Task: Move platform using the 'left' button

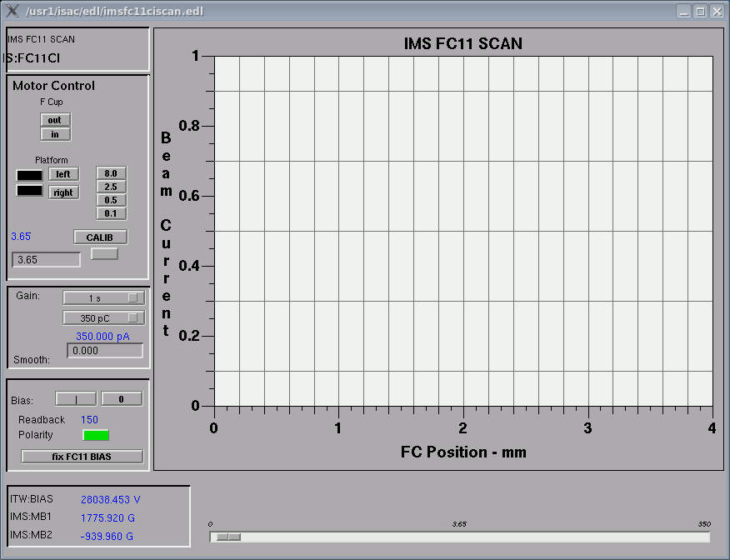Action: [x=63, y=174]
